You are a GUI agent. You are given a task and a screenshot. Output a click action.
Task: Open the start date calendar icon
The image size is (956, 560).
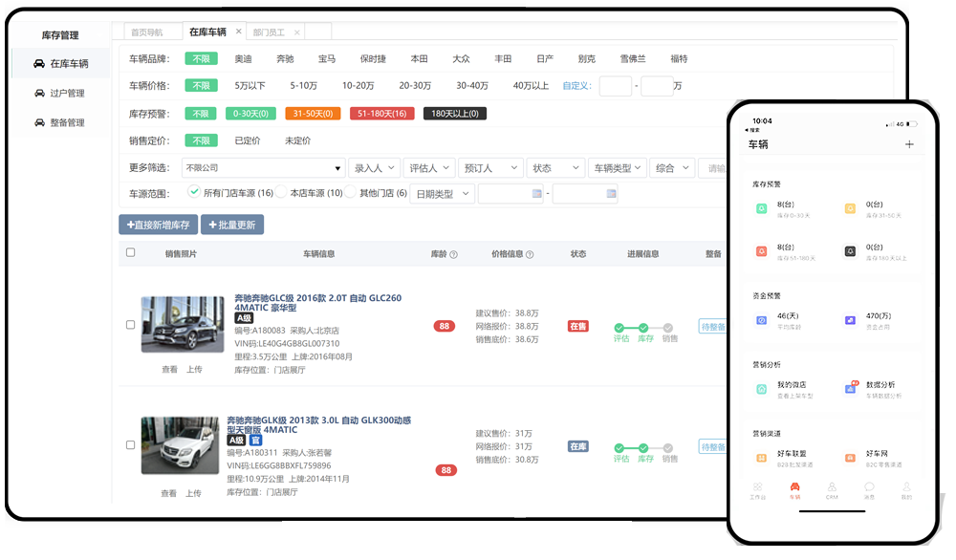point(536,194)
